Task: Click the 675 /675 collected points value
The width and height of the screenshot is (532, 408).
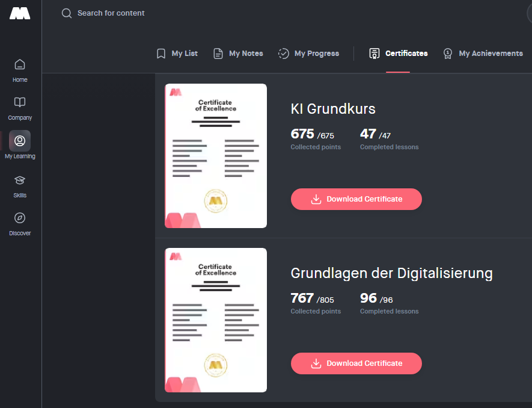Action: [x=313, y=134]
